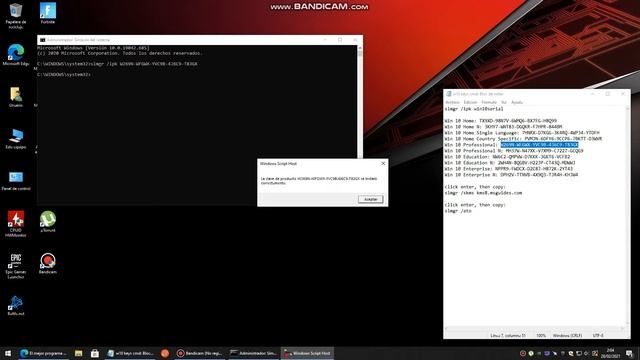Click the 'Win 10 Home:' key line
The image size is (640, 360).
click(500, 121)
